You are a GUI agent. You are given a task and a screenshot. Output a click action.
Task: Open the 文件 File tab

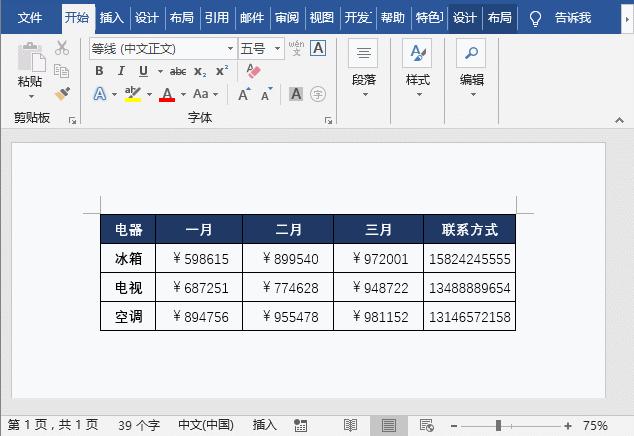[x=30, y=17]
